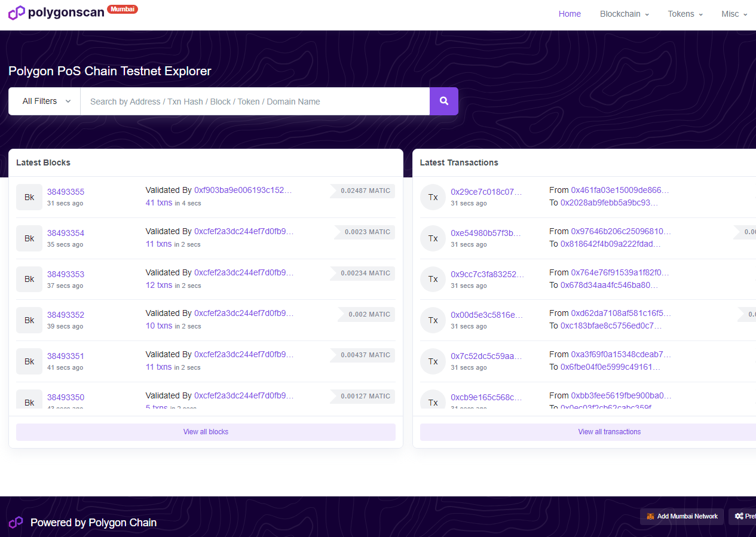Focus the search by address input field
Image resolution: width=756 pixels, height=537 pixels.
pyautogui.click(x=255, y=102)
